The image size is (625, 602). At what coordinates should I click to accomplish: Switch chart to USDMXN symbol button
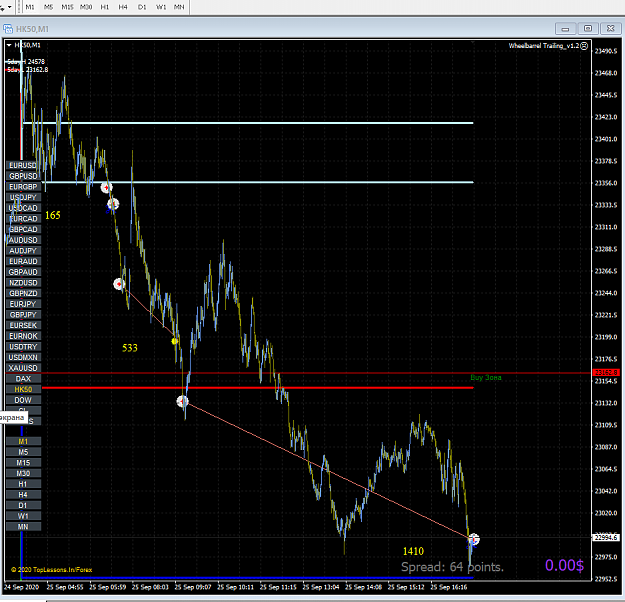[23, 357]
